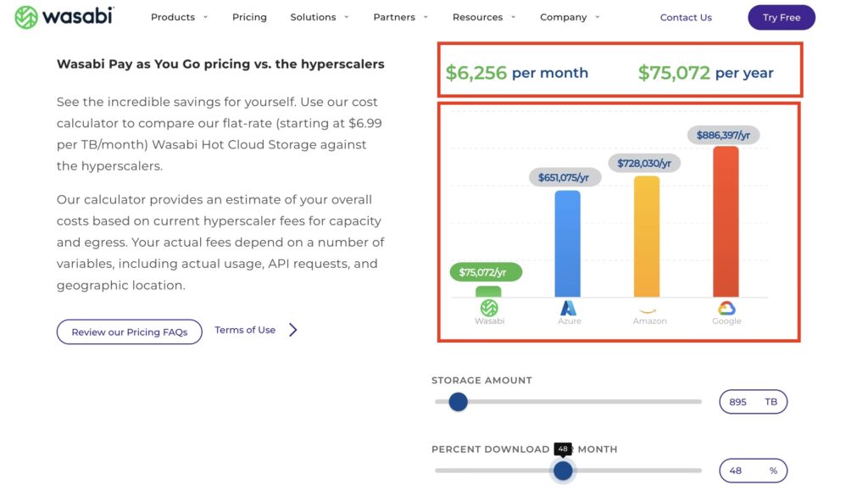The height and width of the screenshot is (502, 868).
Task: Open the Company menu
Action: pyautogui.click(x=568, y=17)
